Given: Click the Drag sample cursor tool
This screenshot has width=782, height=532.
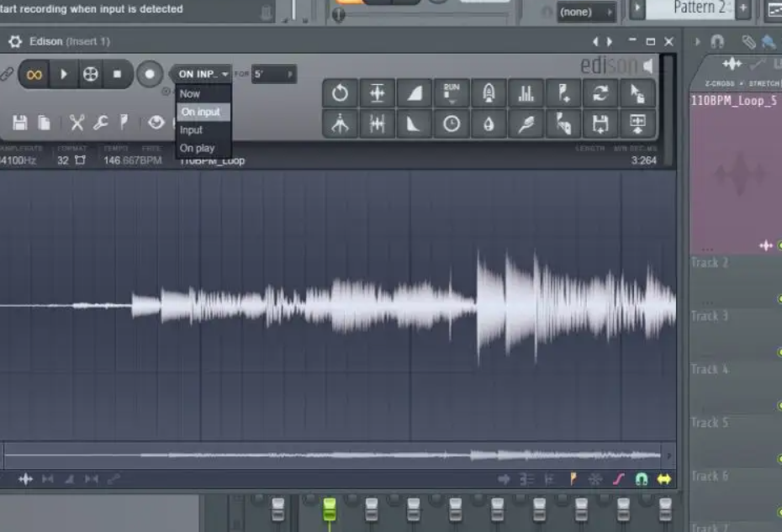Looking at the screenshot, I should click(637, 92).
